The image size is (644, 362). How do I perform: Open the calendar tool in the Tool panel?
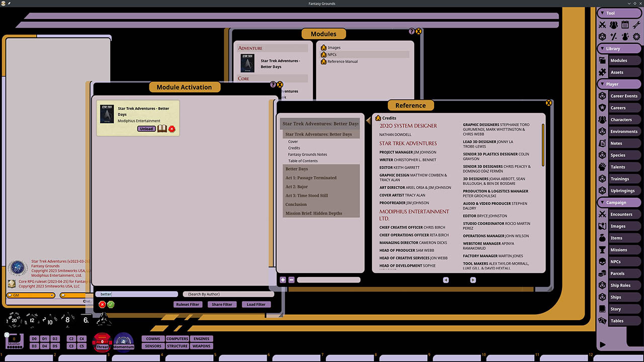[625, 24]
